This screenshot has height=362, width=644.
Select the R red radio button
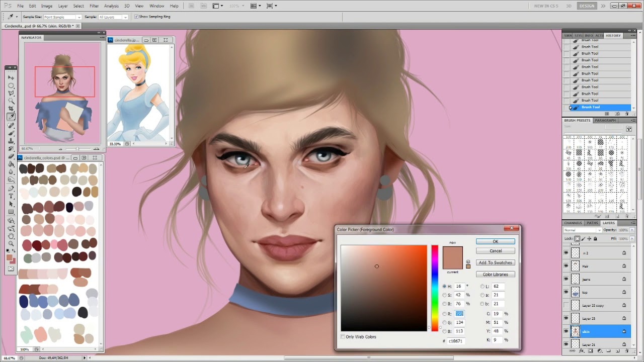444,314
